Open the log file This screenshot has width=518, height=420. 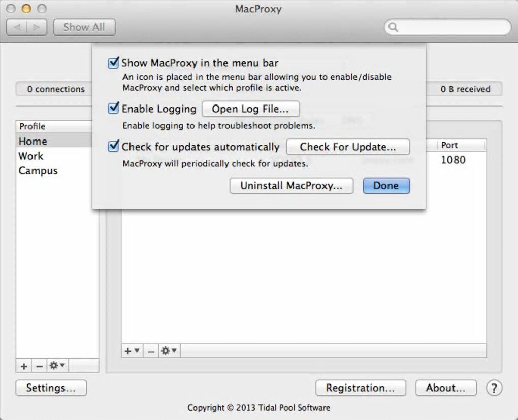251,109
